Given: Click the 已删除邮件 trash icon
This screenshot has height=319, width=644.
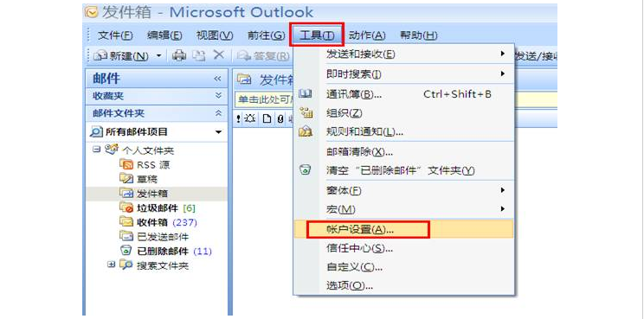Looking at the screenshot, I should point(126,251).
